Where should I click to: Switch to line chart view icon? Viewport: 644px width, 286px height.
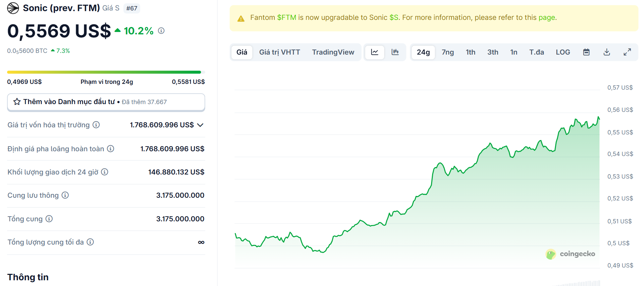374,52
